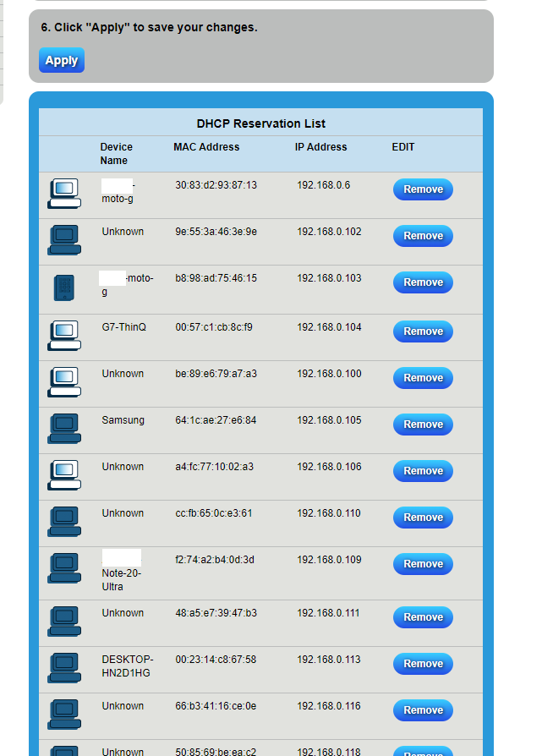Click the computer icon for 30:83:d2:93:87:13
Viewport: 542px width, 756px height.
tap(64, 194)
